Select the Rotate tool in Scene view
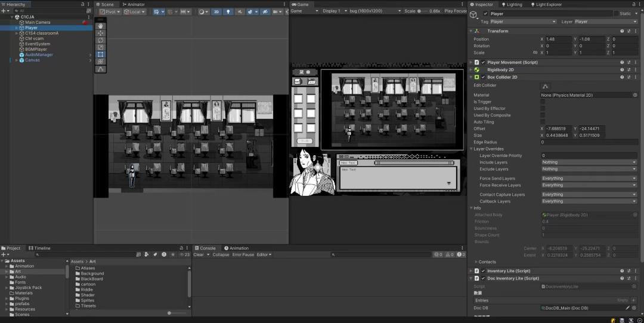 click(100, 40)
